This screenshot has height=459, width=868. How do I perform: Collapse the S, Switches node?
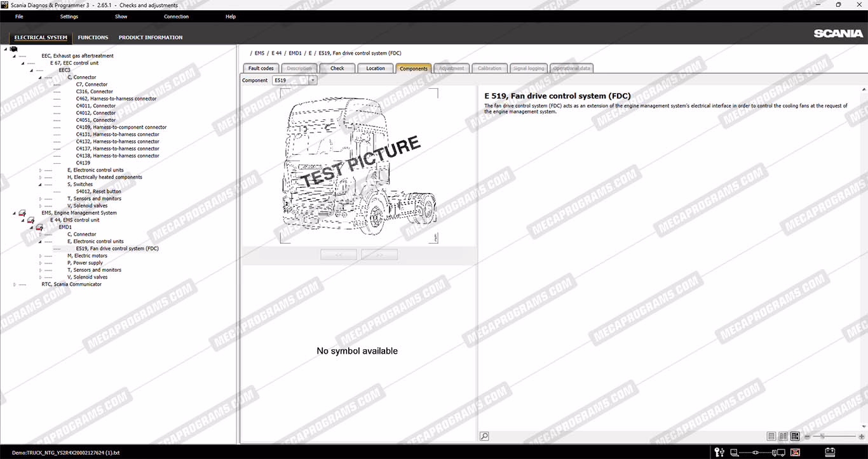pos(40,185)
